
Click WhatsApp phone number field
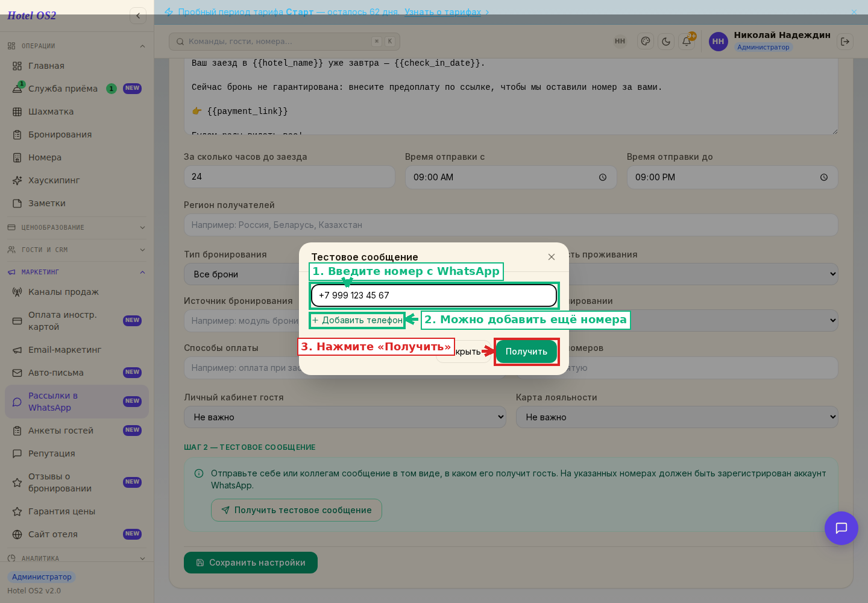pyautogui.click(x=434, y=295)
